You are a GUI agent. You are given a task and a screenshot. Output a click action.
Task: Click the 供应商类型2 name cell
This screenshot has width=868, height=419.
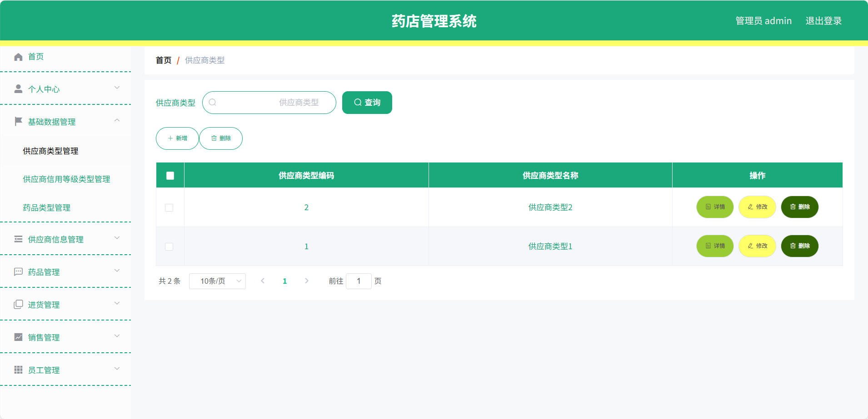point(550,207)
